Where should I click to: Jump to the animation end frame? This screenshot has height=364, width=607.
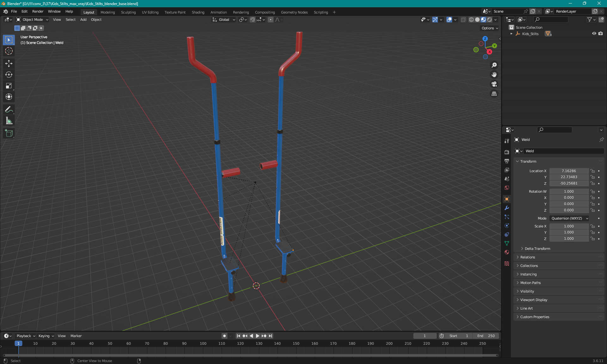pyautogui.click(x=270, y=336)
